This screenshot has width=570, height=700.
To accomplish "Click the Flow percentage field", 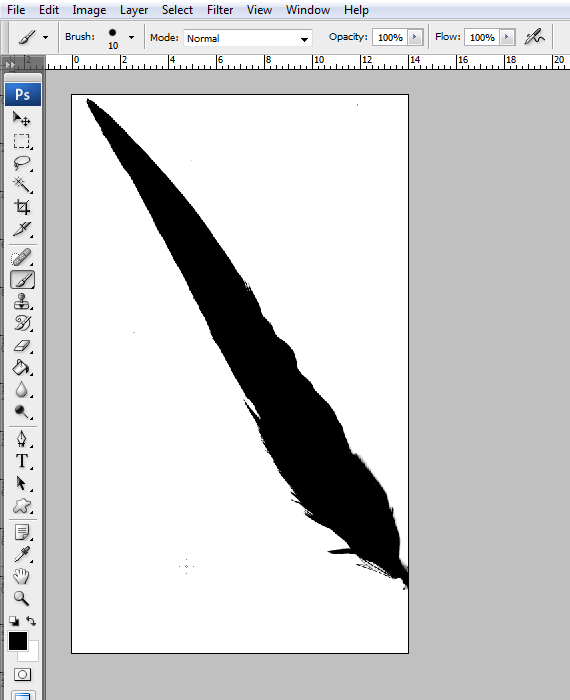I will coord(483,38).
